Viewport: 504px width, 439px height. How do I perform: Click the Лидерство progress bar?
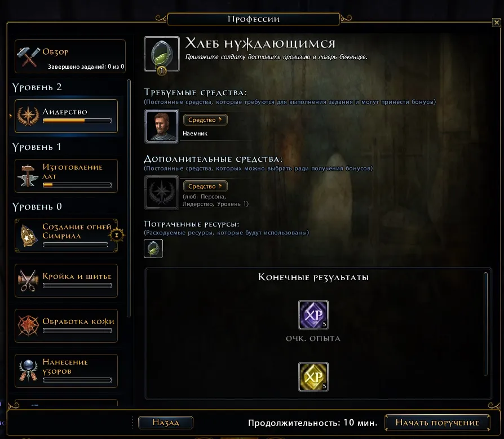(x=77, y=121)
